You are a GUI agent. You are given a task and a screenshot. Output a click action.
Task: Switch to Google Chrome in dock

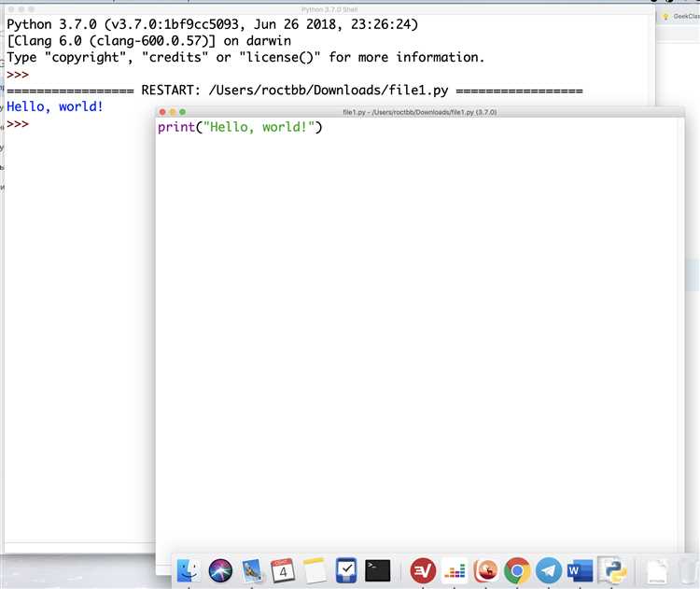tap(517, 570)
